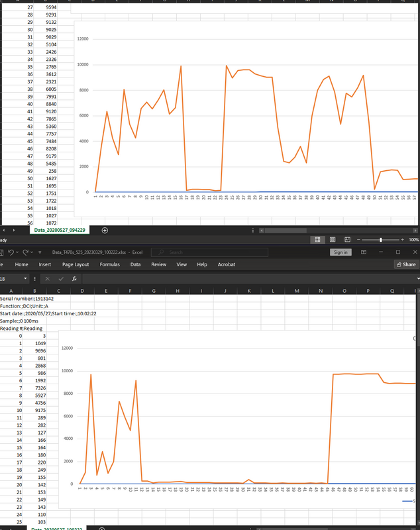Click the cell with Start date 2020/05/27
420x530 pixels.
[x=48, y=313]
